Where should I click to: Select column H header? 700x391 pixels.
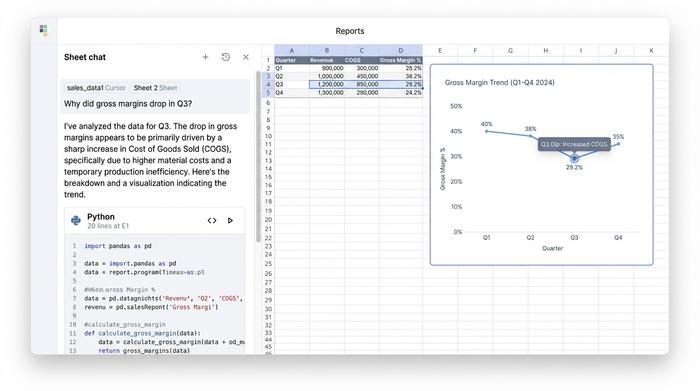coord(546,50)
